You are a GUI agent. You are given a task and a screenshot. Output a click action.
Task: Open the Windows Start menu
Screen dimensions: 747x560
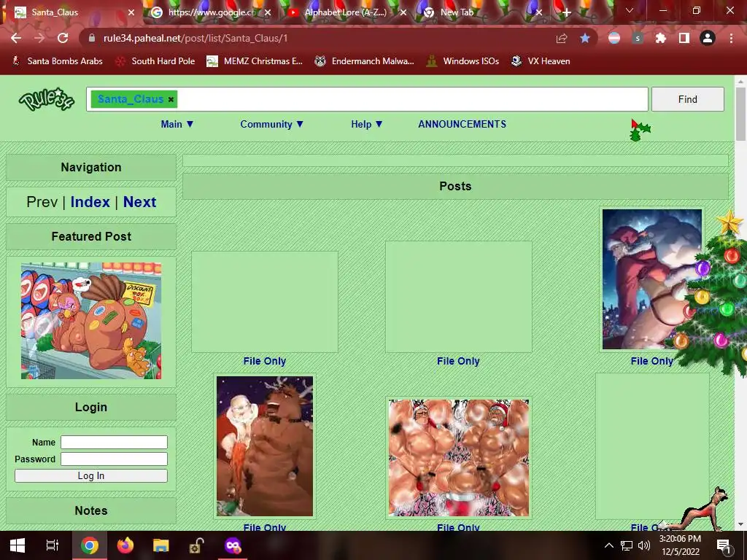pyautogui.click(x=18, y=545)
